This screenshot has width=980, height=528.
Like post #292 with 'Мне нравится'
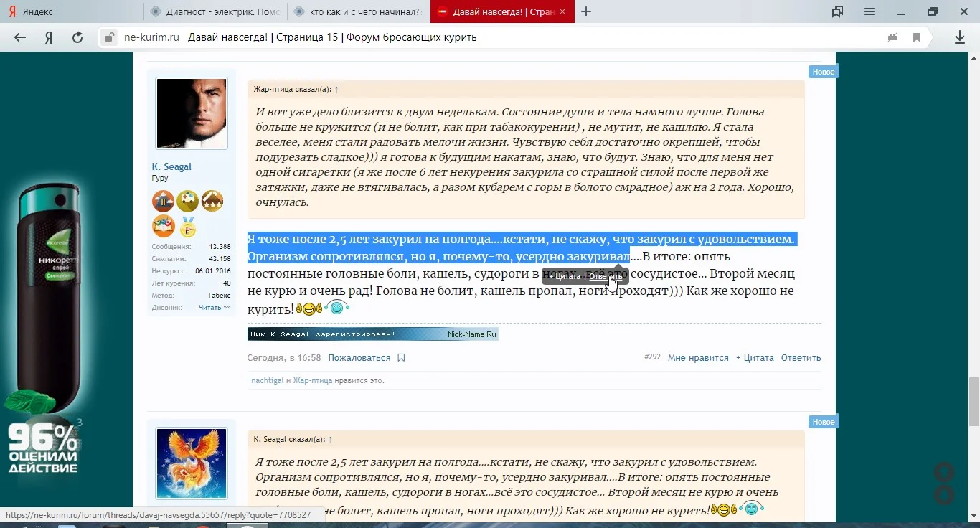click(698, 357)
